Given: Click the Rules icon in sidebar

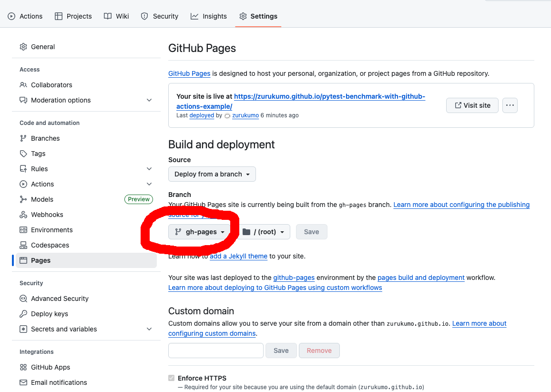Looking at the screenshot, I should pos(23,169).
